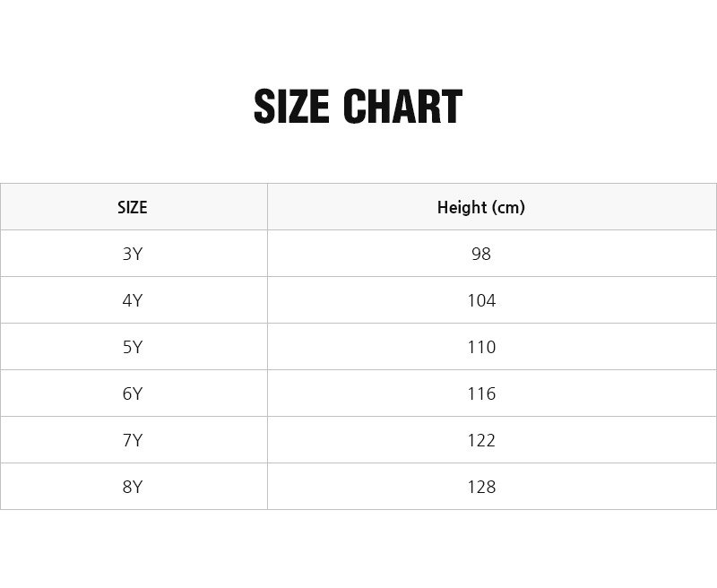The height and width of the screenshot is (588, 717).
Task: Select the 6Y size cell
Action: [133, 393]
